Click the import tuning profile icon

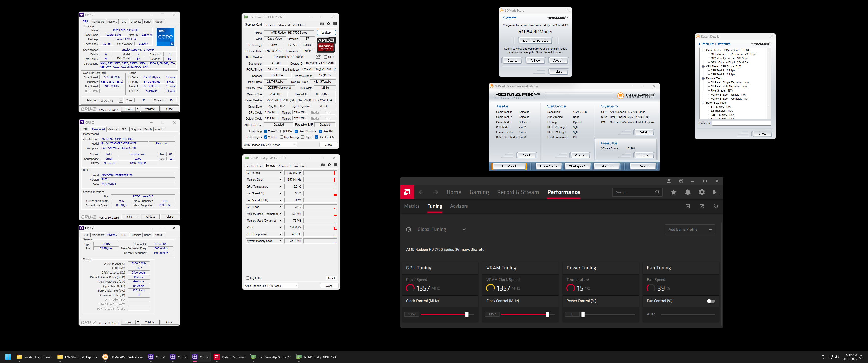[688, 206]
